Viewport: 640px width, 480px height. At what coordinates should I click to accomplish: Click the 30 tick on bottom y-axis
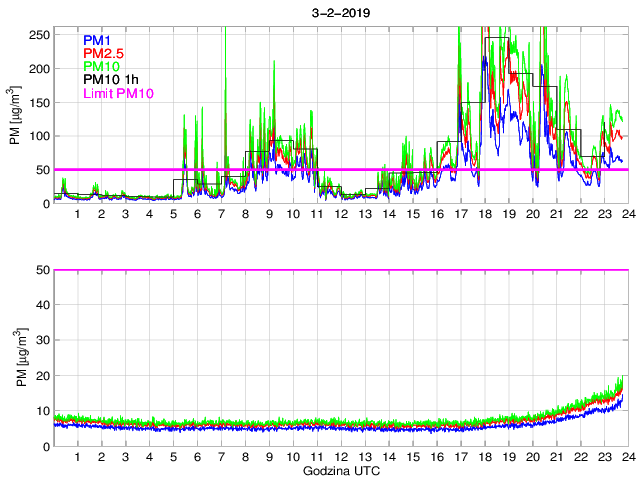(x=42, y=340)
